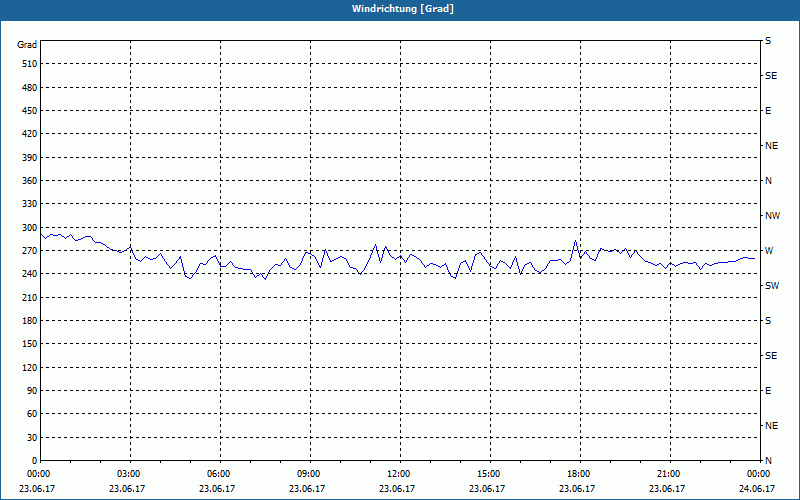
Task: Select the 00:00 label above 24.06.17
Action: pos(758,474)
